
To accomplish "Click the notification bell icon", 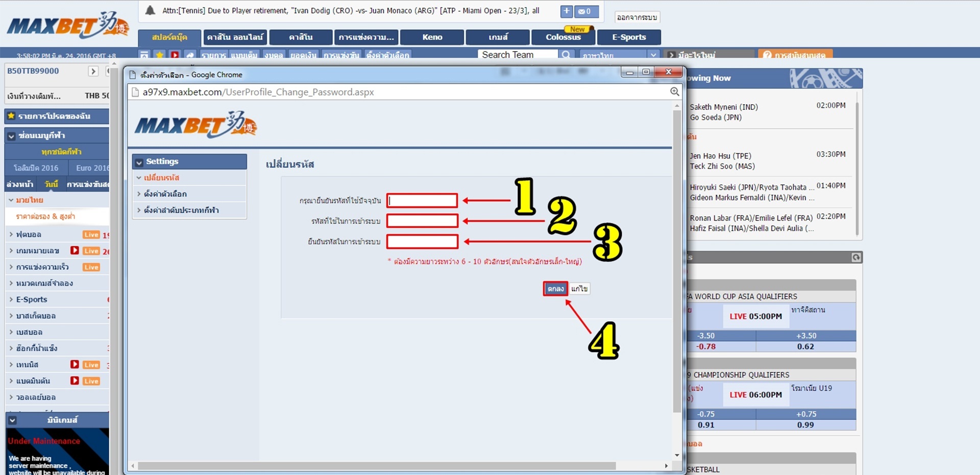I will click(x=150, y=11).
